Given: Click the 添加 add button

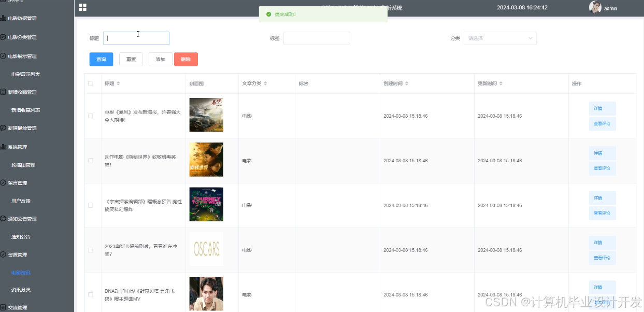Looking at the screenshot, I should point(161,60).
